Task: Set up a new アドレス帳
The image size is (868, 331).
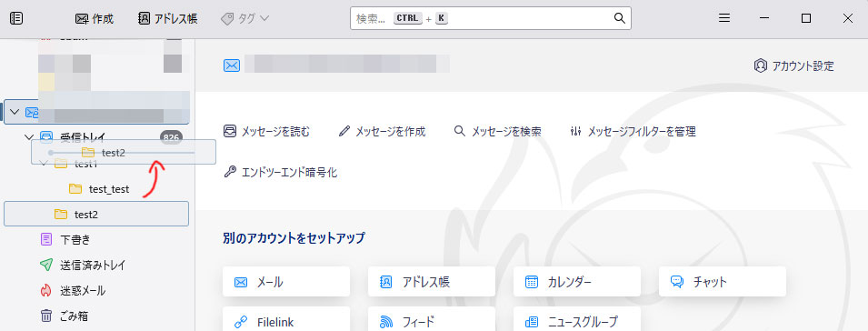Action: pyautogui.click(x=431, y=282)
